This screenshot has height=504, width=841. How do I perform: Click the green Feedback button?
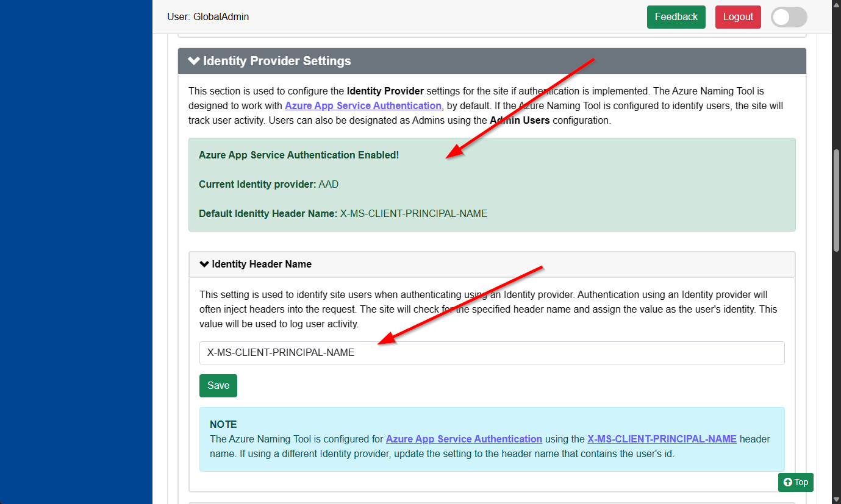click(676, 17)
